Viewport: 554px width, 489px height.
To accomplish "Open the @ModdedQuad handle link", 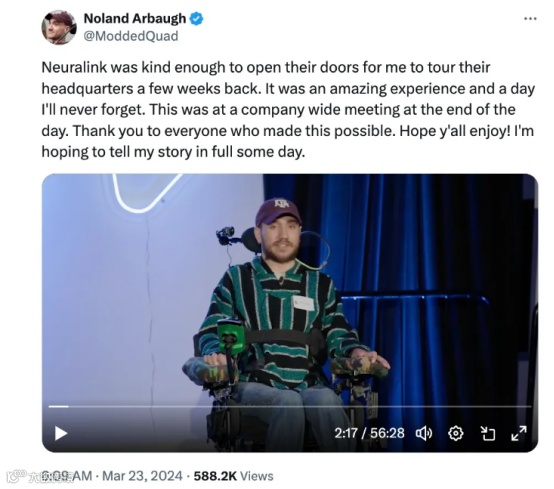I will pos(131,36).
